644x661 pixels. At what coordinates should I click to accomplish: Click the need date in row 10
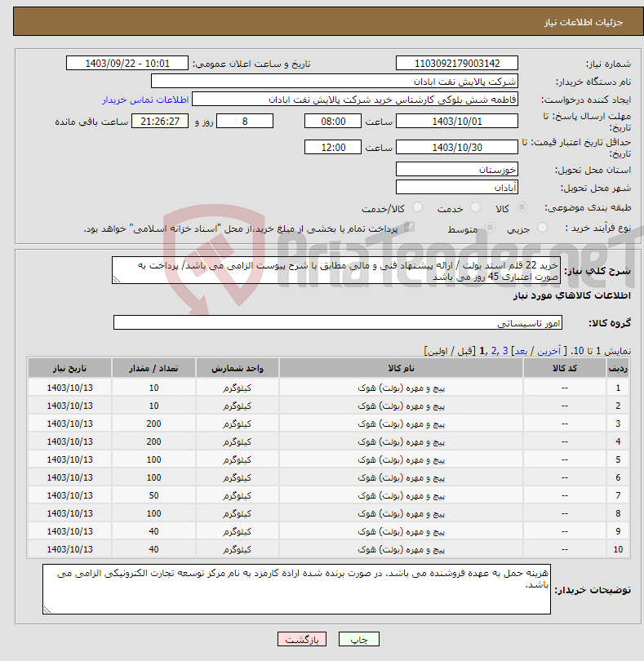click(69, 549)
